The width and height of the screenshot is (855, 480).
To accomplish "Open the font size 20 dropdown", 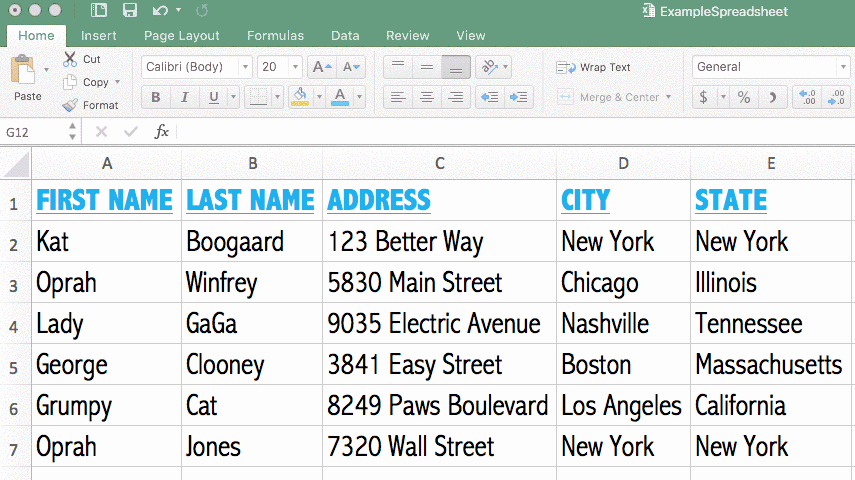I will (280, 67).
